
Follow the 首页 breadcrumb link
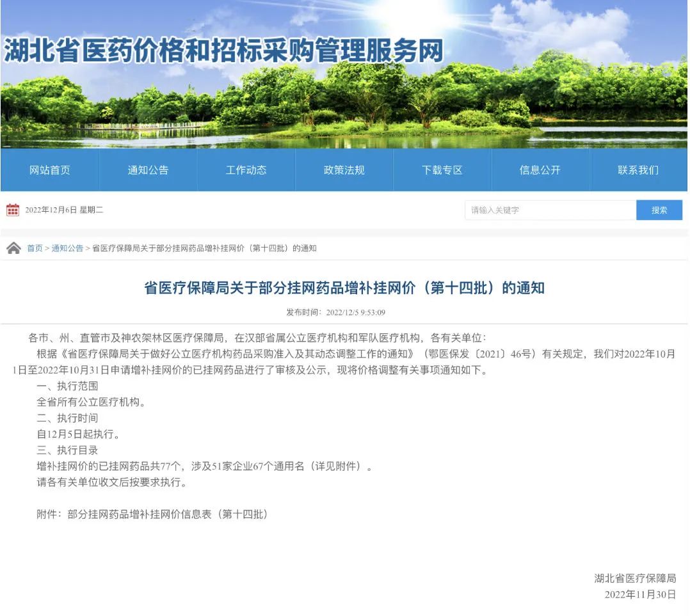pos(35,248)
